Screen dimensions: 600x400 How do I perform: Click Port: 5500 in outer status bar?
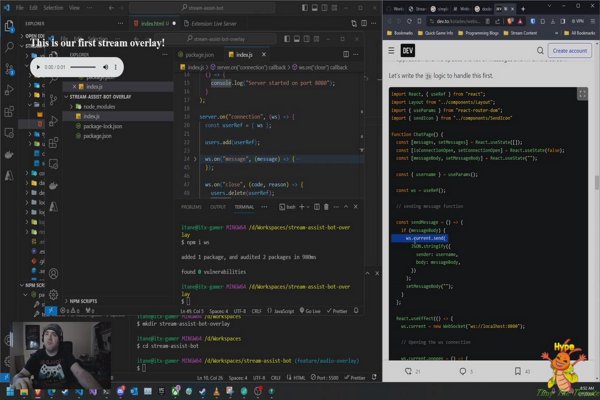tap(324, 377)
